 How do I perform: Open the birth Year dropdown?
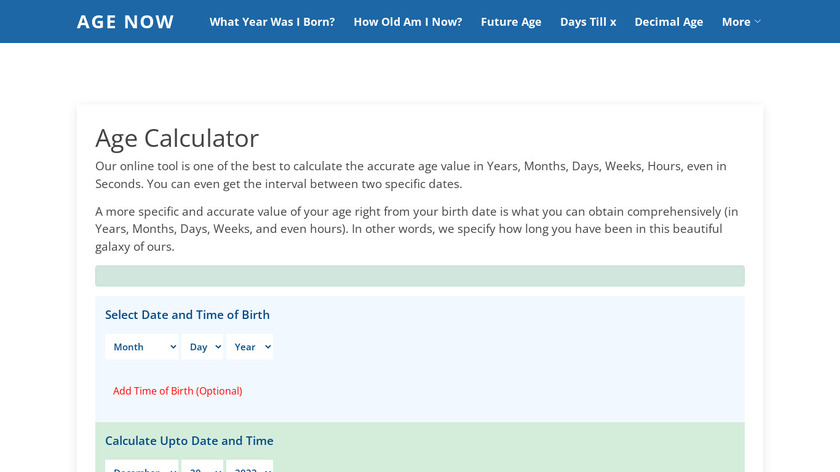249,347
